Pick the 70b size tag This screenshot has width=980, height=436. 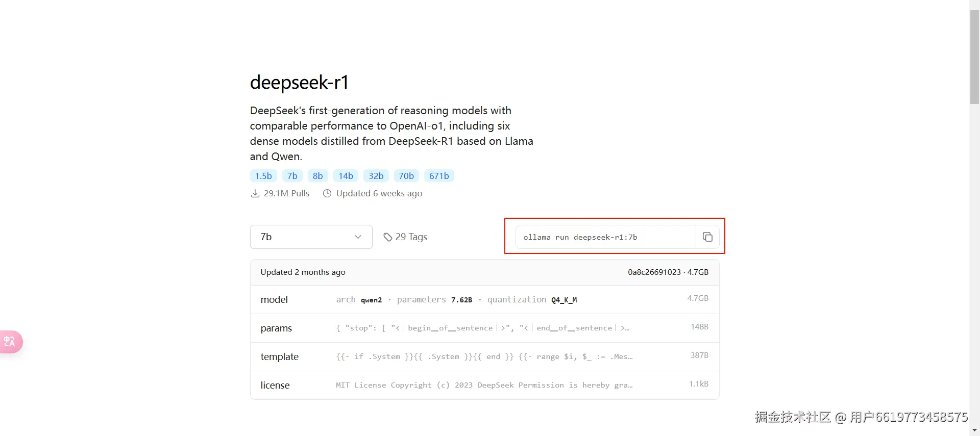tap(406, 176)
